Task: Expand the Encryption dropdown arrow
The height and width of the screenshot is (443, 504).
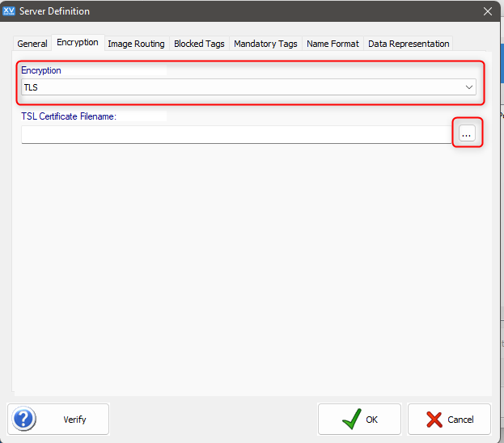Action: [x=469, y=87]
